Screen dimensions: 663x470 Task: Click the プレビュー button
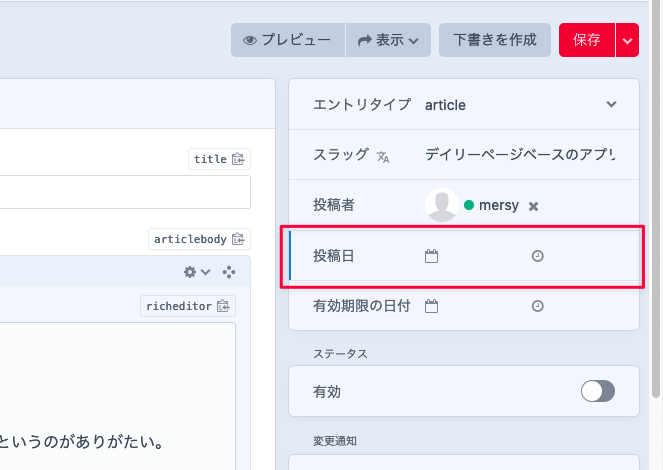pyautogui.click(x=288, y=40)
